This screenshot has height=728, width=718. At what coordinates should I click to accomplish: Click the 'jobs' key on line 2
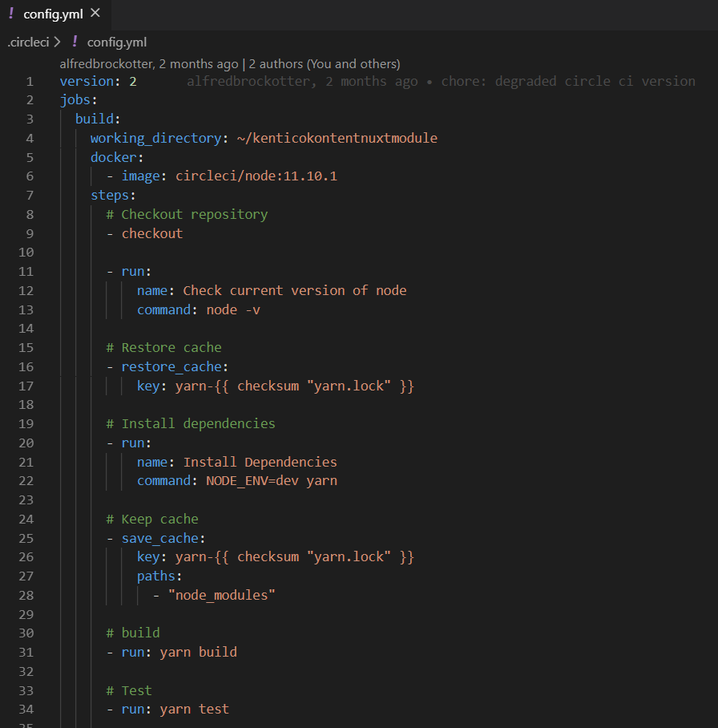click(75, 100)
